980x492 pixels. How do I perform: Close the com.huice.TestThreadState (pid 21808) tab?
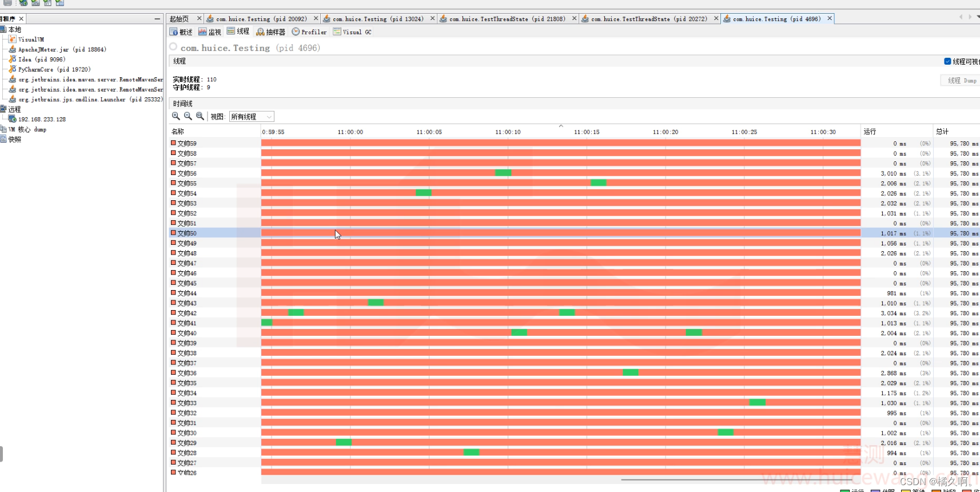[x=574, y=19]
